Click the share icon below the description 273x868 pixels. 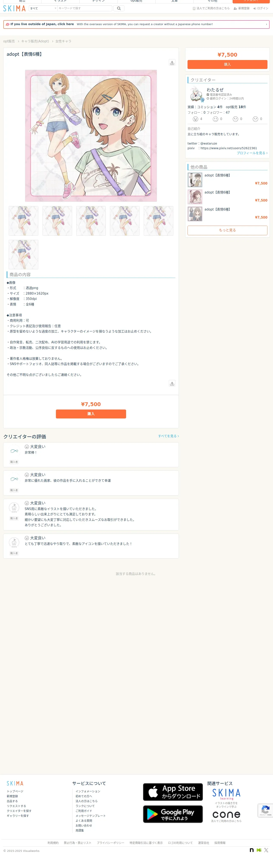pyautogui.click(x=172, y=384)
